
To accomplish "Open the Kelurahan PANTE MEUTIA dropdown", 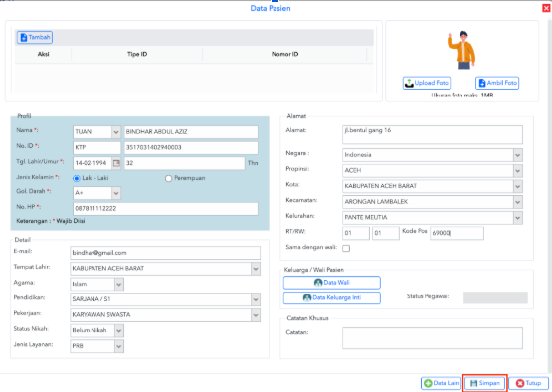I will [518, 218].
